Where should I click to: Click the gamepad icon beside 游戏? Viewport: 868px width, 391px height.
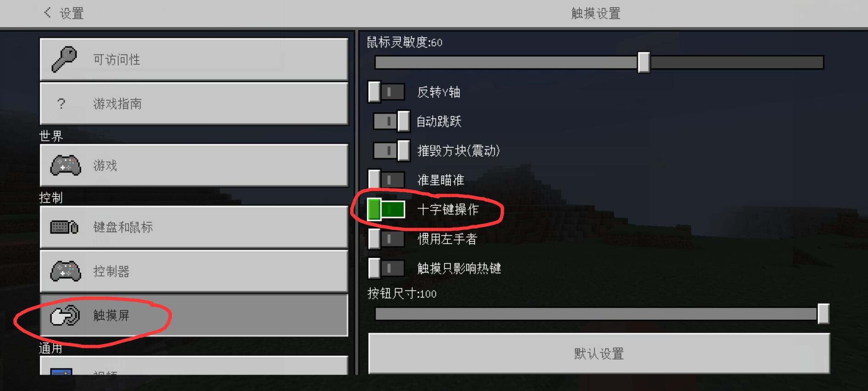coord(66,165)
